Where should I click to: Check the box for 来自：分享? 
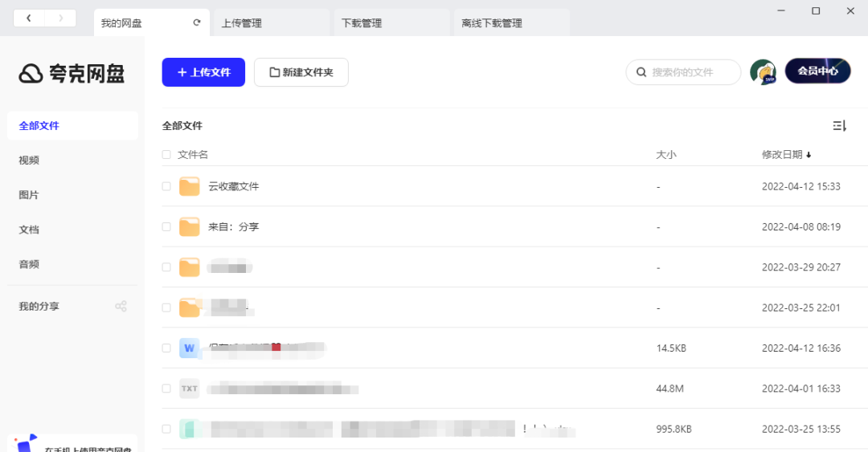click(166, 227)
